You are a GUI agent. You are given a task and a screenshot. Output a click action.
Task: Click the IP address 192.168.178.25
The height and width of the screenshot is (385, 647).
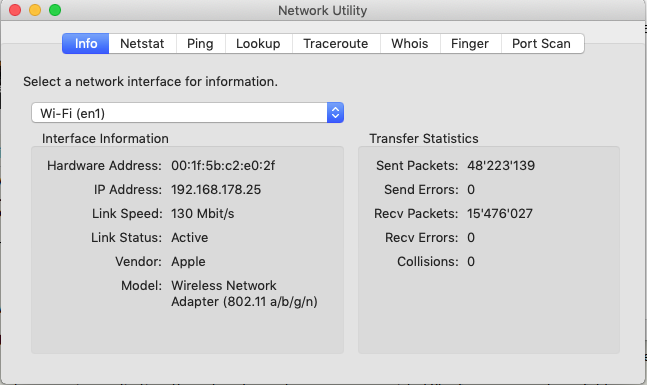coord(216,189)
